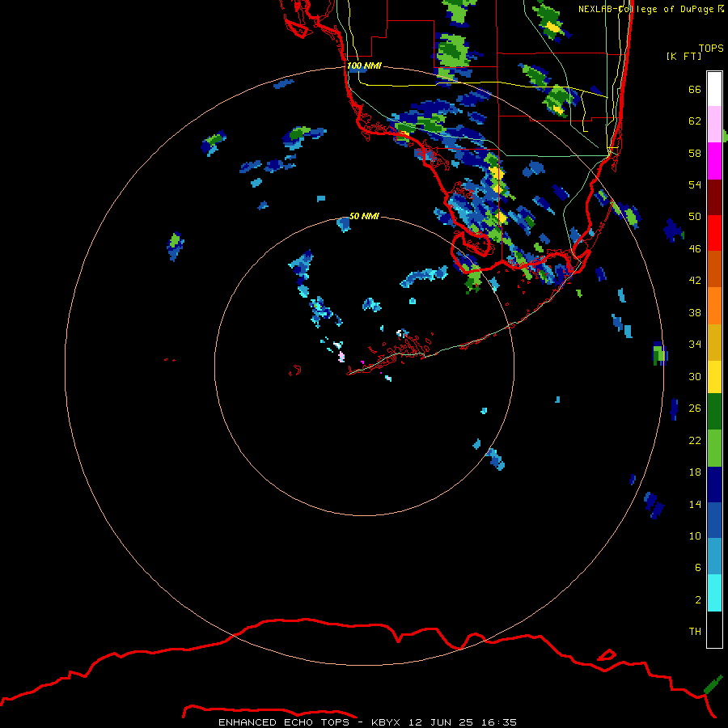728x728 pixels.
Task: Click the 66 legend value label
Action: (695, 90)
